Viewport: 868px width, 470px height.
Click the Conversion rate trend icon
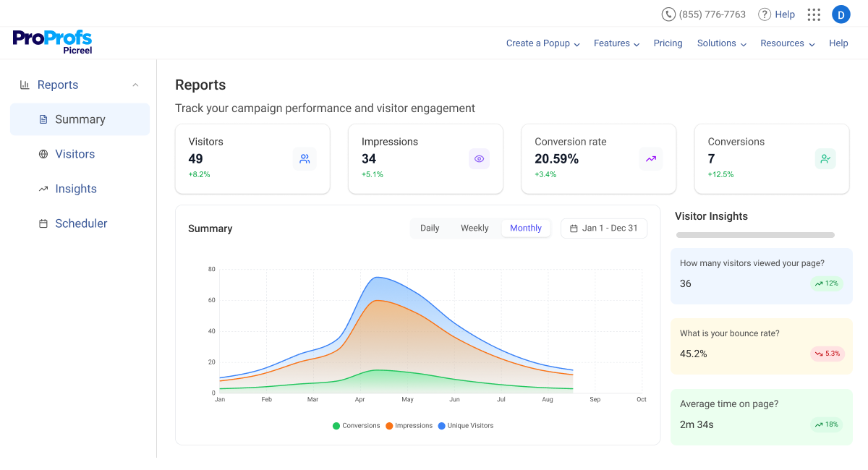(651, 159)
